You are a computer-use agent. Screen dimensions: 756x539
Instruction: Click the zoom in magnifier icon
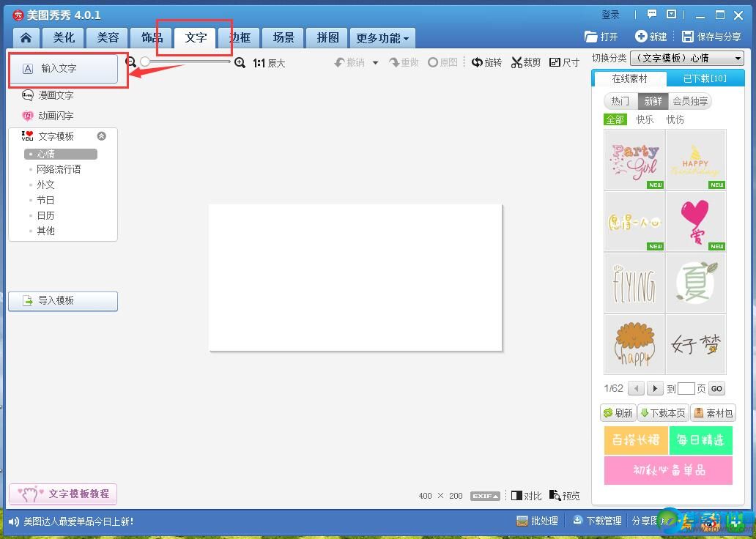click(x=240, y=63)
